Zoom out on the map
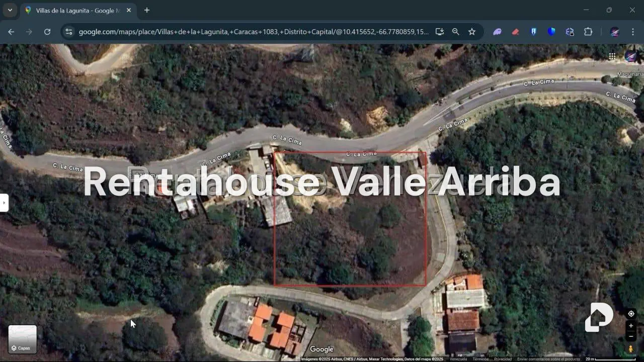This screenshot has width=644, height=362. click(x=631, y=336)
